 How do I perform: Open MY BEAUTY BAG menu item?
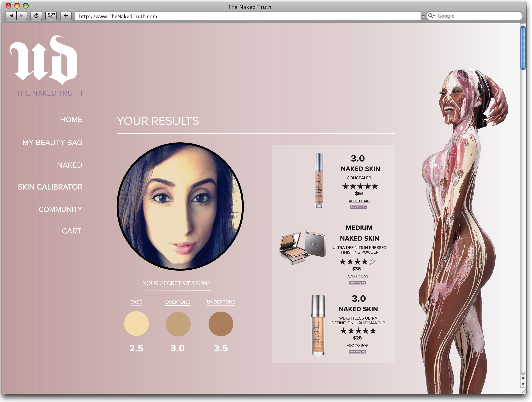click(52, 143)
